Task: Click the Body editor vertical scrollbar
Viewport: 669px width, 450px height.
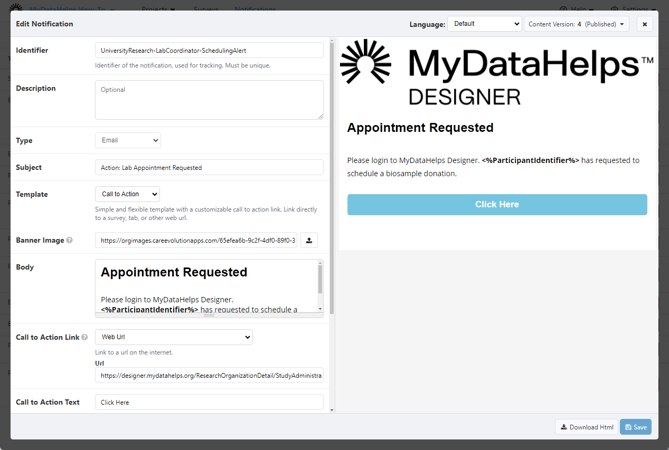Action: (320, 285)
